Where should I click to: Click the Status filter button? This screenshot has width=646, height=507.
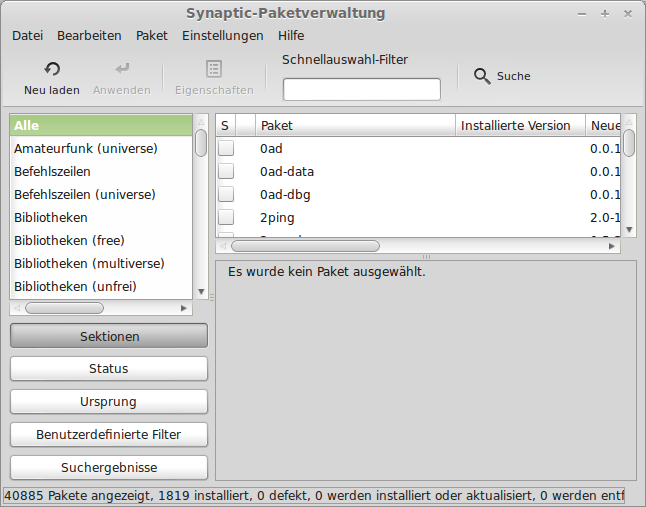point(109,368)
